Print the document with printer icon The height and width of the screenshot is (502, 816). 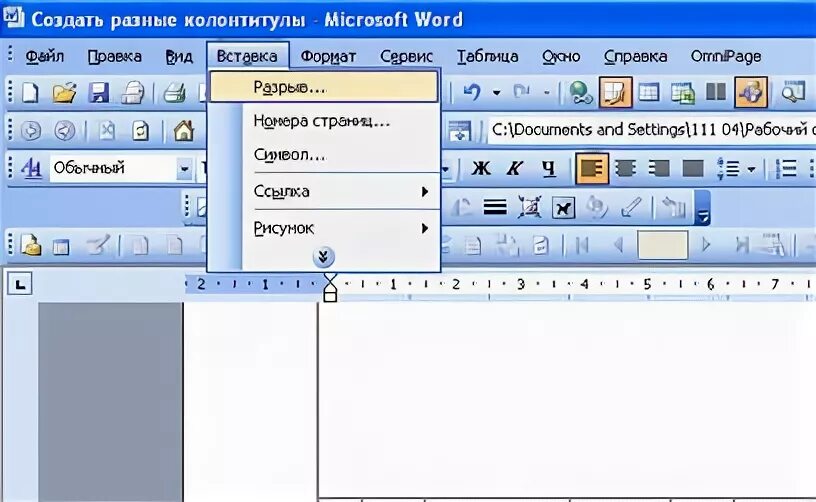[x=175, y=93]
